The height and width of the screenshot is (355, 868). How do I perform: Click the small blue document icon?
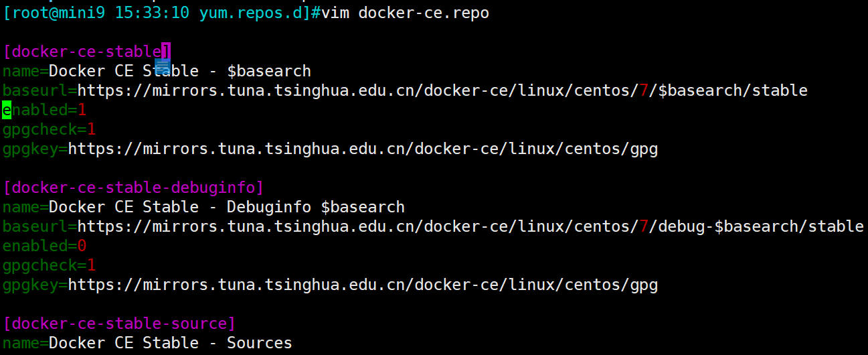point(163,66)
